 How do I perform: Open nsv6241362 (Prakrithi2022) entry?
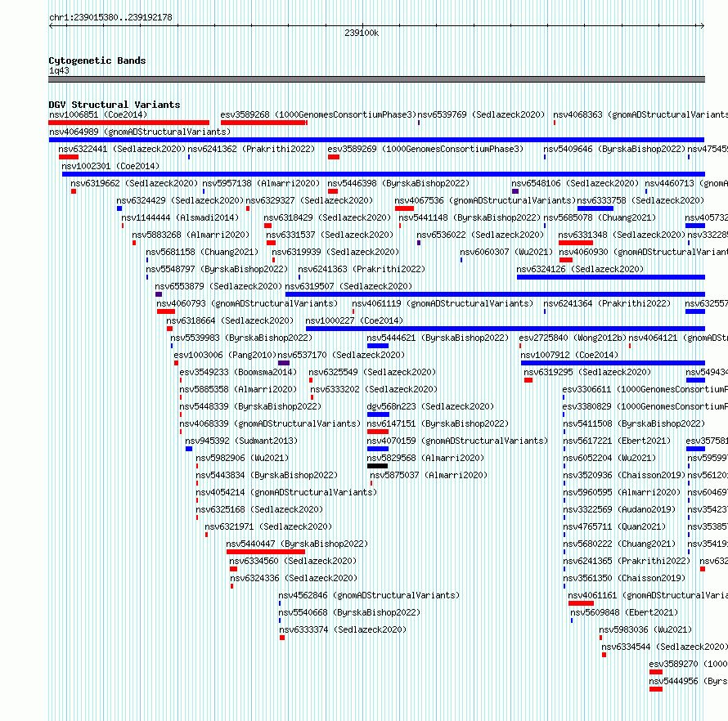(251, 149)
